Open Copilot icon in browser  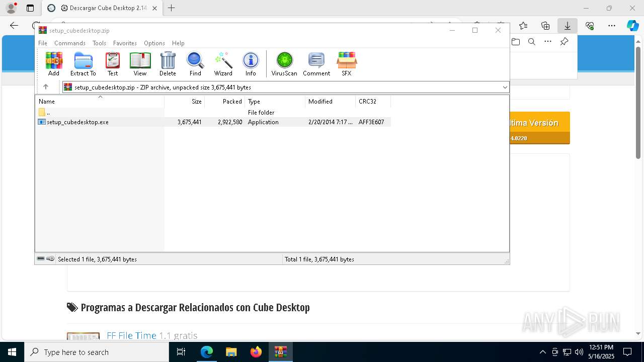point(632,26)
